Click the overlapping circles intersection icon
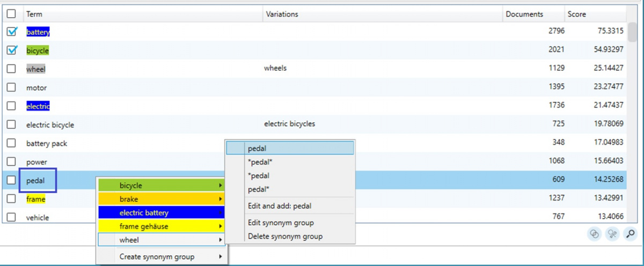This screenshot has height=266, width=644. [595, 233]
